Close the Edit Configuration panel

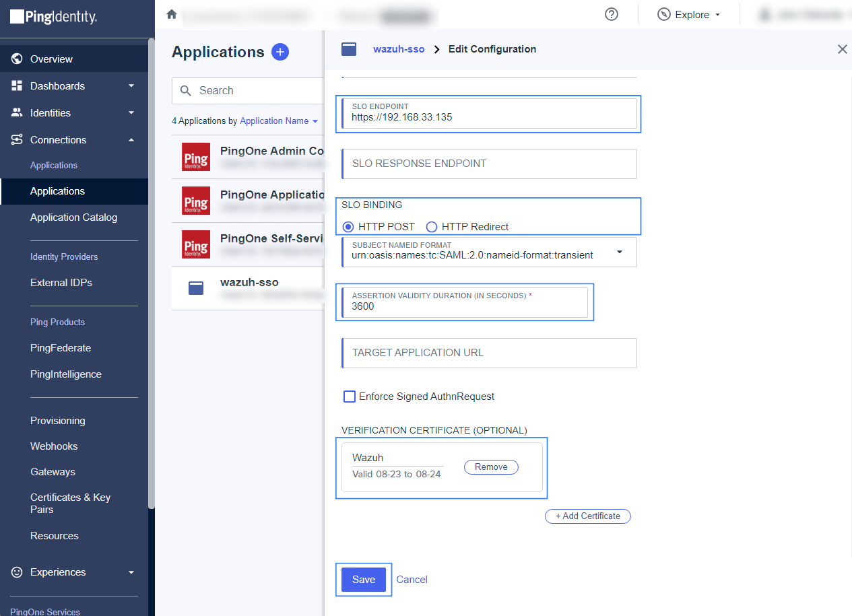pyautogui.click(x=842, y=49)
